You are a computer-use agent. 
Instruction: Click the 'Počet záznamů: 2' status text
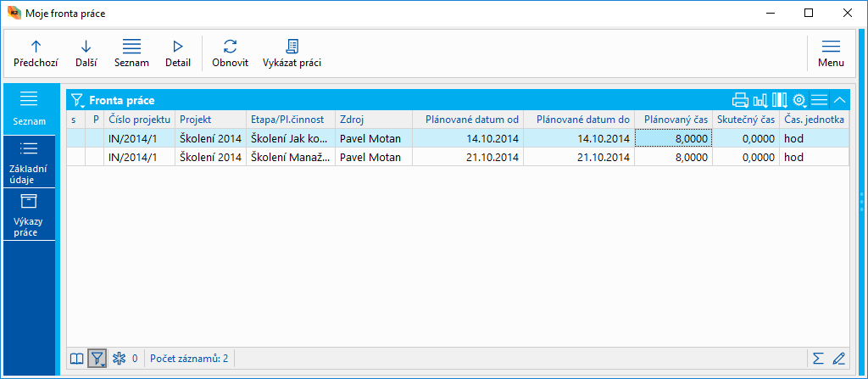(189, 359)
